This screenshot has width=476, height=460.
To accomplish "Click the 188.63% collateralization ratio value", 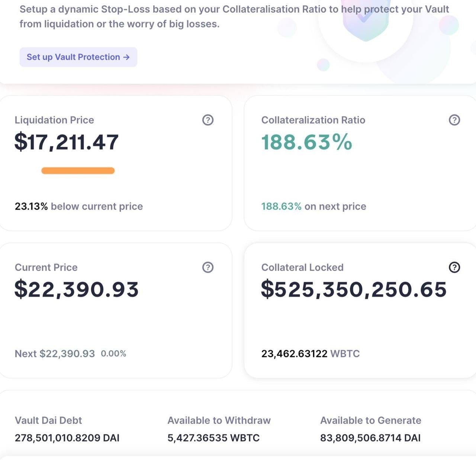I will (307, 142).
